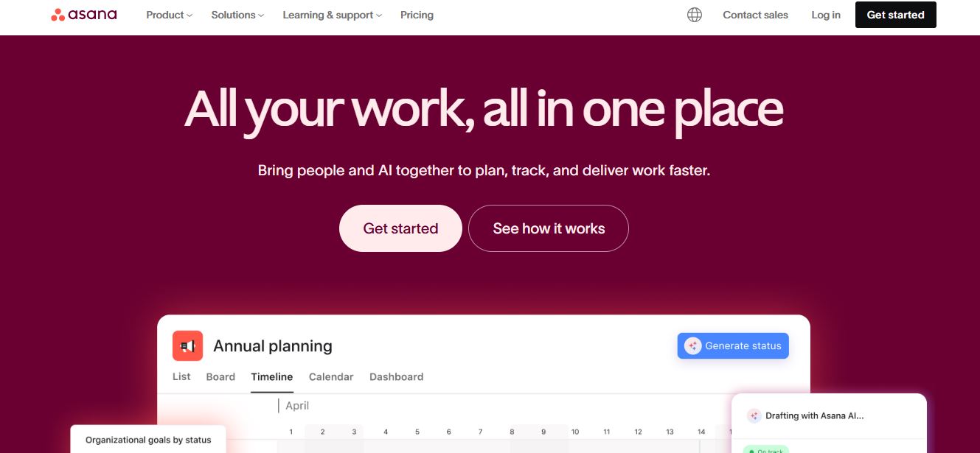Screen dimensions: 980x453
Task: Switch to the Board tab
Action: 220,376
